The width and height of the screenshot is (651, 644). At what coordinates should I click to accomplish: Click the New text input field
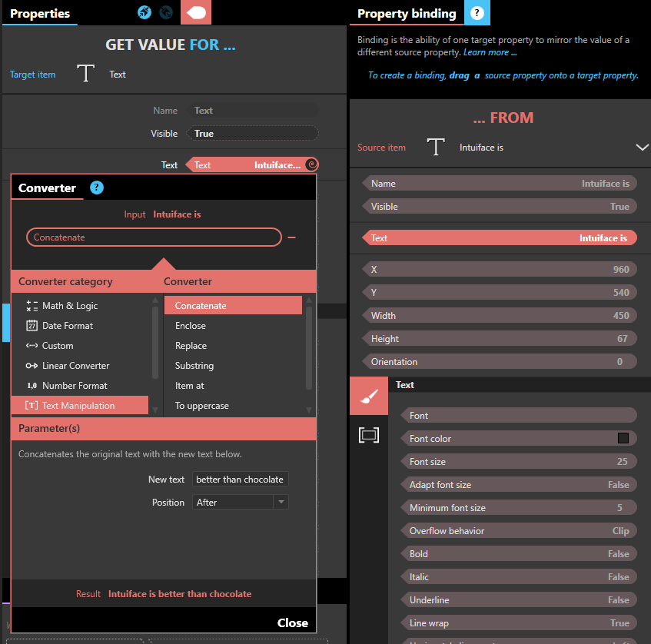click(241, 480)
